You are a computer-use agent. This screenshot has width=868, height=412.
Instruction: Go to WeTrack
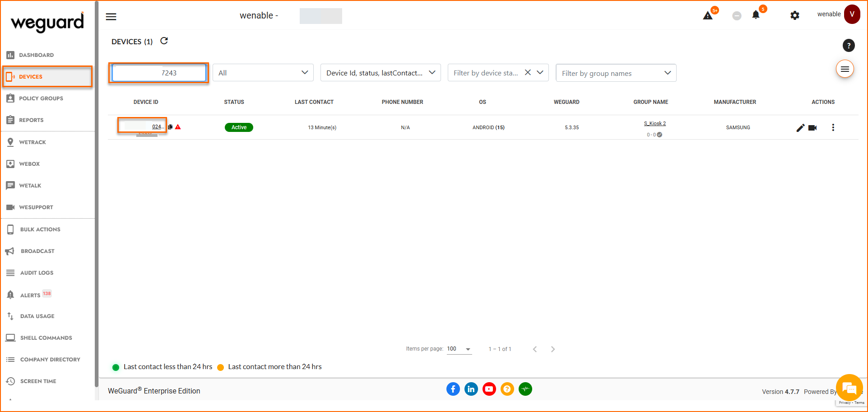click(x=32, y=142)
